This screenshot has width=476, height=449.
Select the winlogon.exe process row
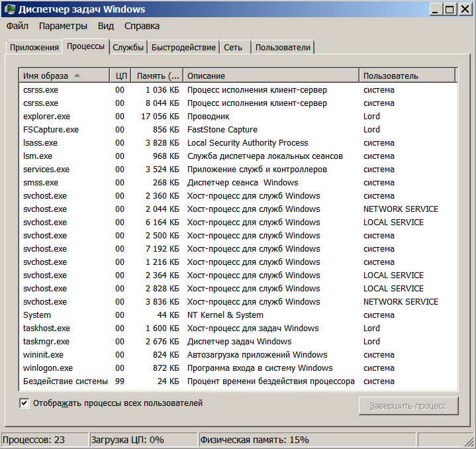click(x=238, y=368)
